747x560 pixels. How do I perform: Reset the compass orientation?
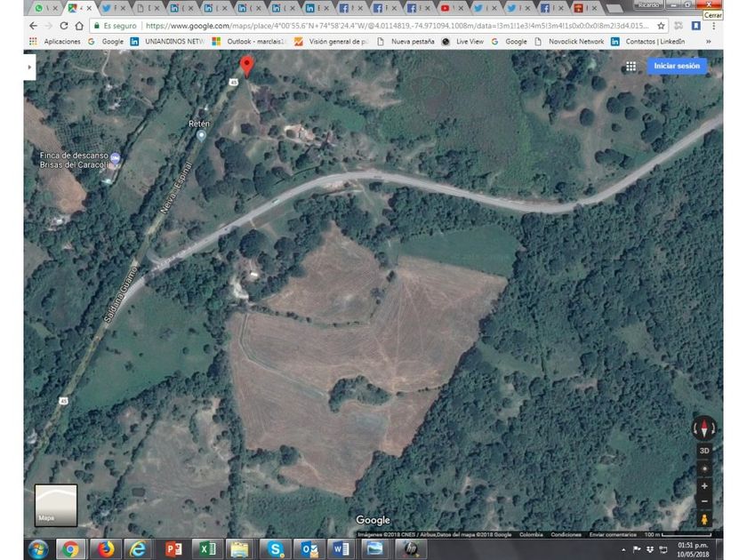pos(704,428)
